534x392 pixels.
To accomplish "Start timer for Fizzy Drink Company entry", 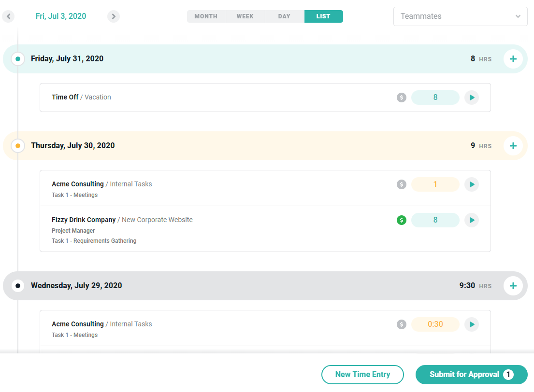I will (472, 220).
